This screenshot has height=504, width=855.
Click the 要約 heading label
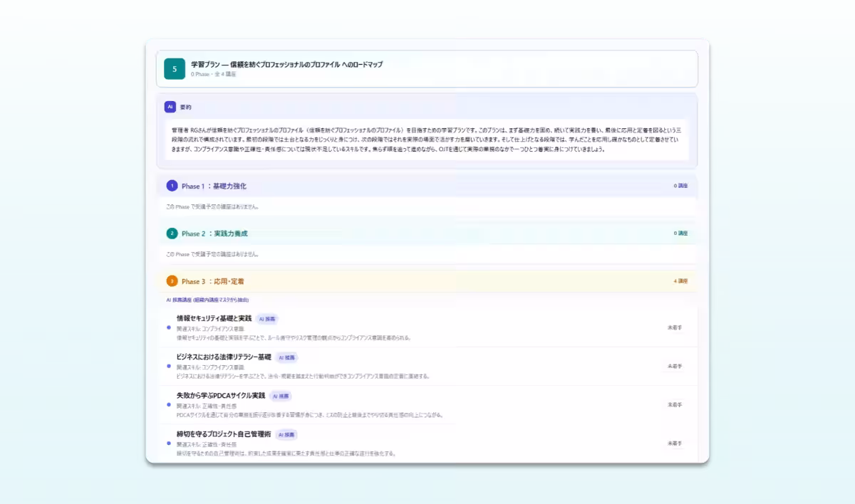click(185, 107)
